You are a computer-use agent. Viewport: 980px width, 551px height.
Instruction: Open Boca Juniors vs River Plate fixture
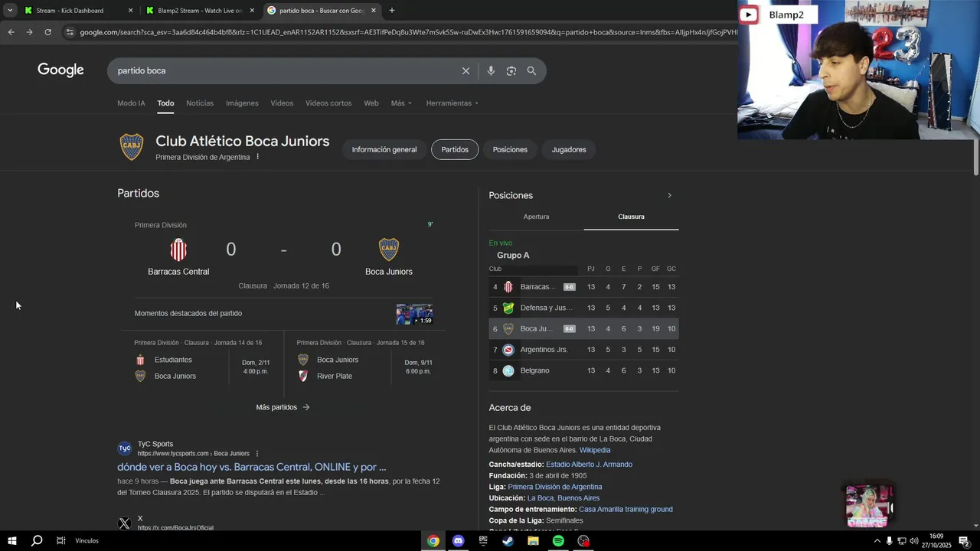coord(365,364)
